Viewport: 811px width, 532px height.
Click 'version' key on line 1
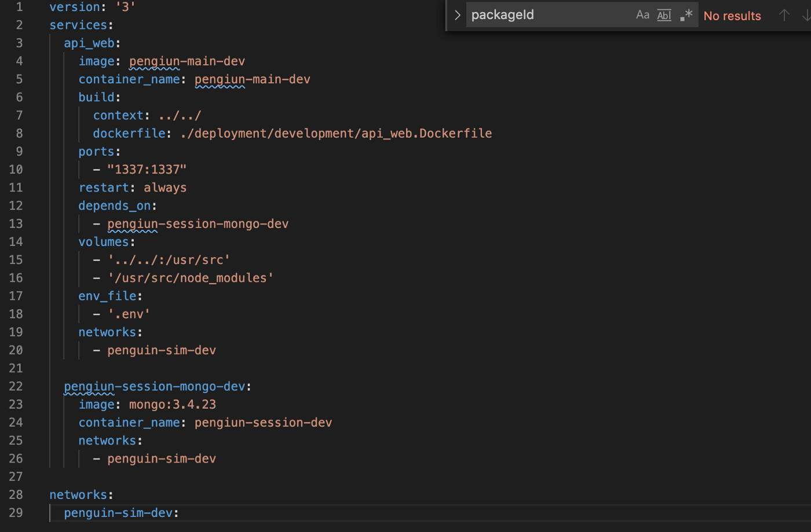(x=75, y=7)
